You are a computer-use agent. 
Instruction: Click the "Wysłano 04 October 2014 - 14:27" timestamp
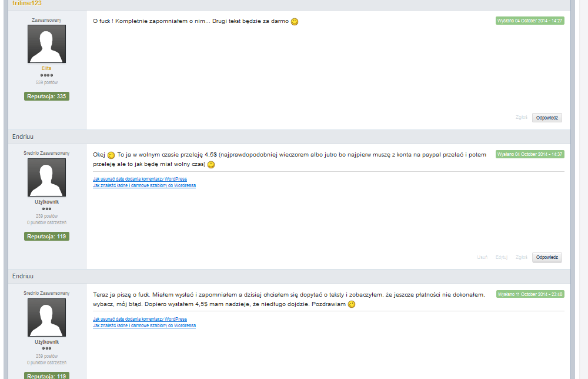click(x=530, y=21)
